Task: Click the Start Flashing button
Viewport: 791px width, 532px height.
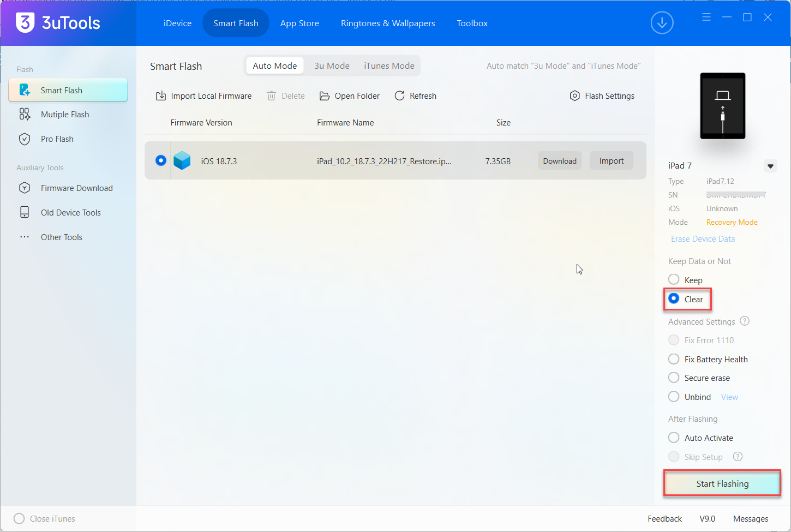Action: 722,483
